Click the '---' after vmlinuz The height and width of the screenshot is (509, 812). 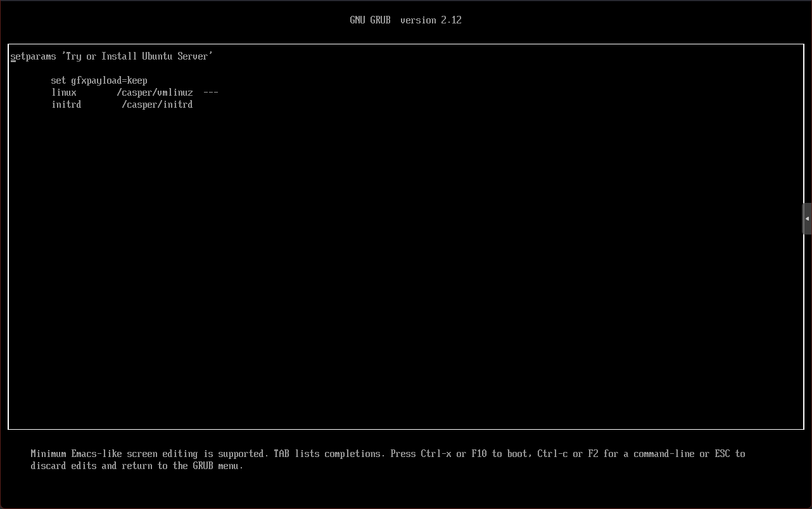pos(211,93)
